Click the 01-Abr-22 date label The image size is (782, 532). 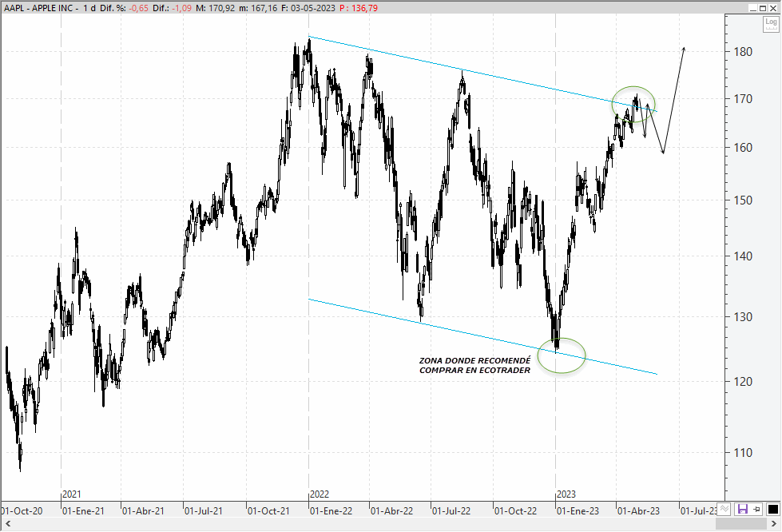[x=392, y=511]
